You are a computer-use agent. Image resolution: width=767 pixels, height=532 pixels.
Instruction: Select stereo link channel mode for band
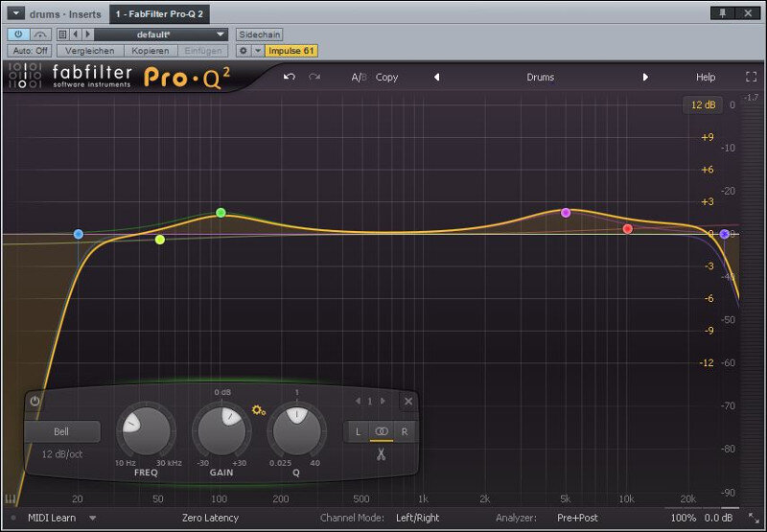coord(381,431)
